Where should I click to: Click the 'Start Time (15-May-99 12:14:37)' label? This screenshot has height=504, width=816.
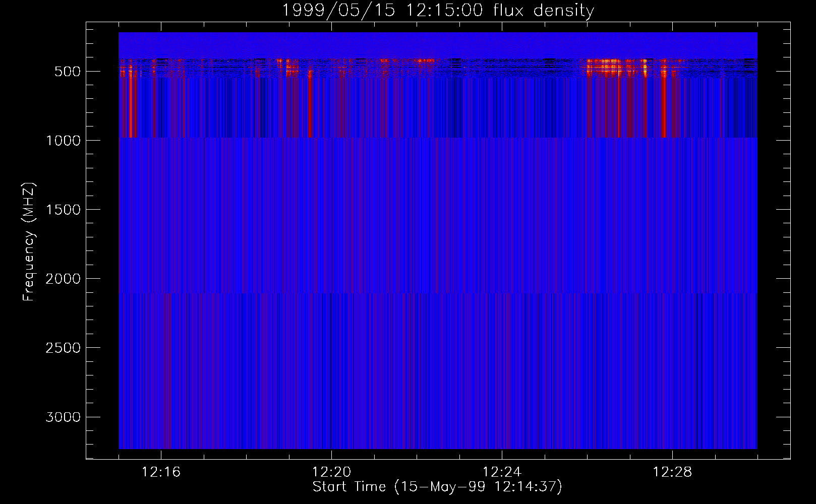tap(437, 487)
